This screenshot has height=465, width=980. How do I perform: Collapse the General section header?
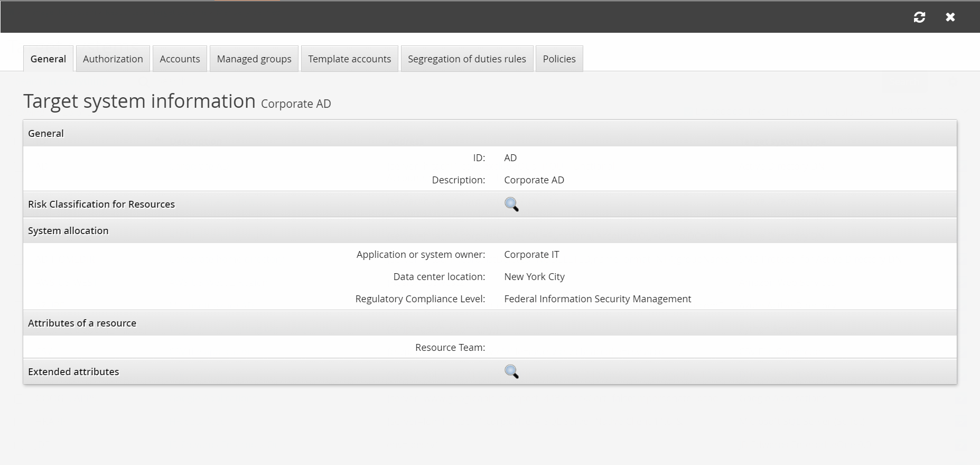[x=46, y=134]
